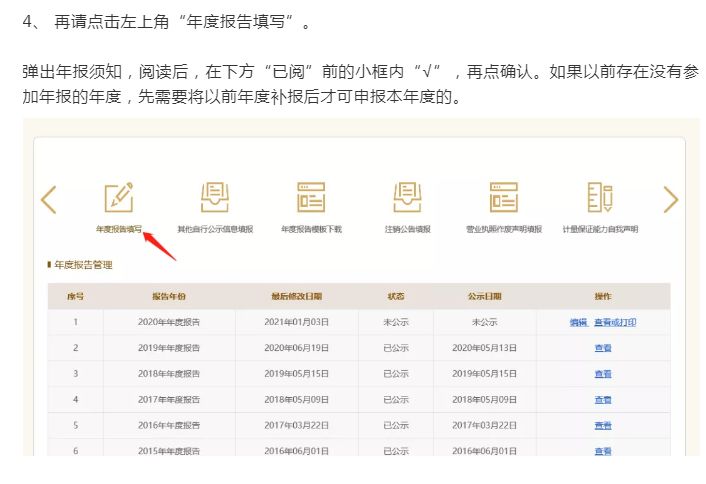View the 2016年年度报告 via 查看
This screenshot has height=484, width=706.
pyautogui.click(x=603, y=425)
